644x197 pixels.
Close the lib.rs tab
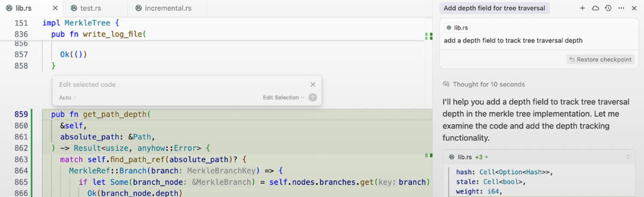(x=55, y=8)
